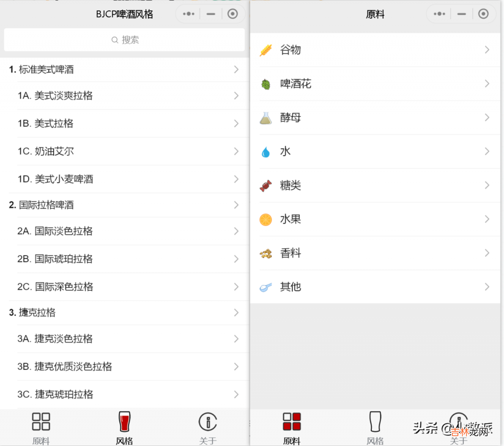Click the yeast flask icon
Viewport: 504px width, 446px height.
tap(266, 118)
